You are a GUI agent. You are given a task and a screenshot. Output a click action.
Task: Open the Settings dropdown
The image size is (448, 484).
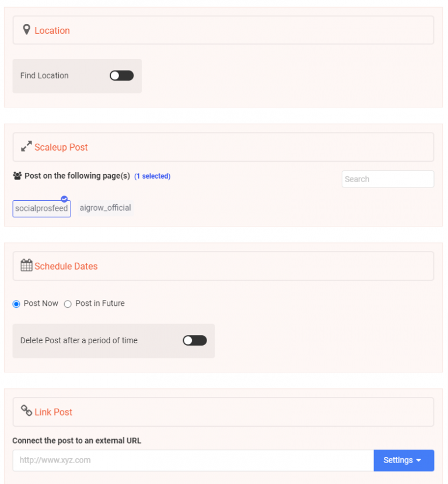click(x=404, y=460)
